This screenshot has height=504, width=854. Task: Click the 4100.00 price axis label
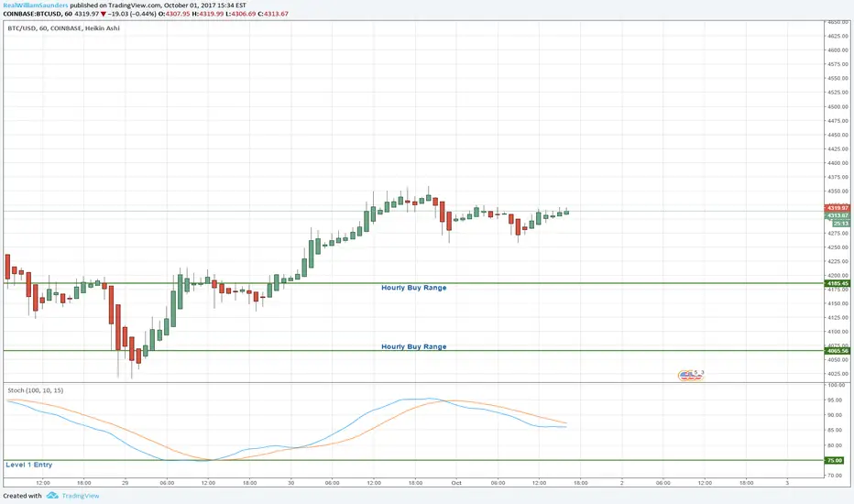[838, 332]
